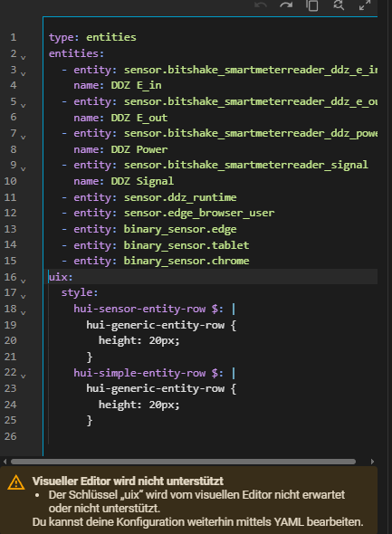The width and height of the screenshot is (392, 534).
Task: Copy YAML to clipboard icon
Action: [x=312, y=5]
